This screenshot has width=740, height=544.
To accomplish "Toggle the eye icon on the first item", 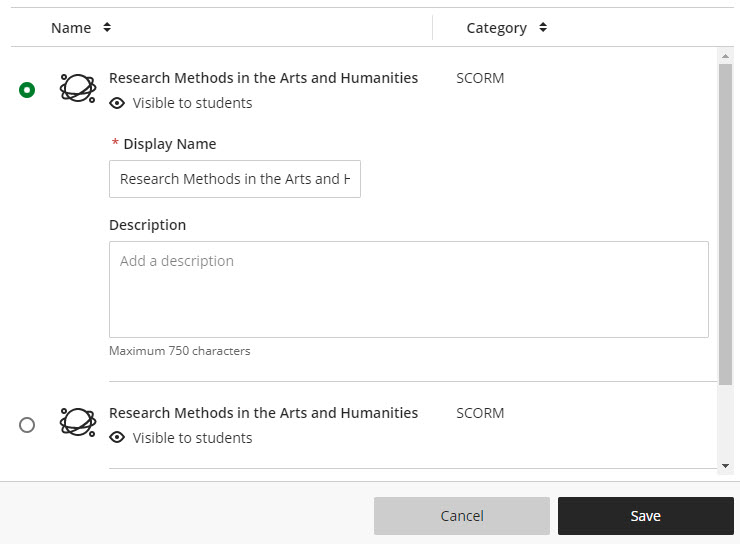I will click(117, 103).
